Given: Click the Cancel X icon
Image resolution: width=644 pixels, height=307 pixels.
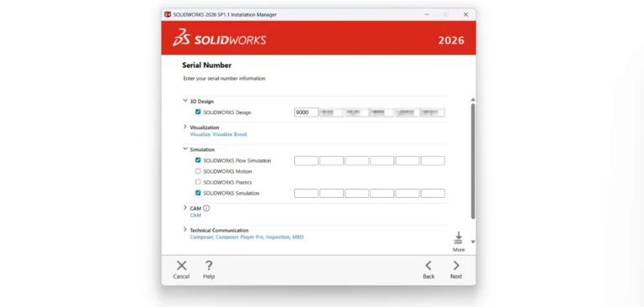Looking at the screenshot, I should [x=181, y=266].
